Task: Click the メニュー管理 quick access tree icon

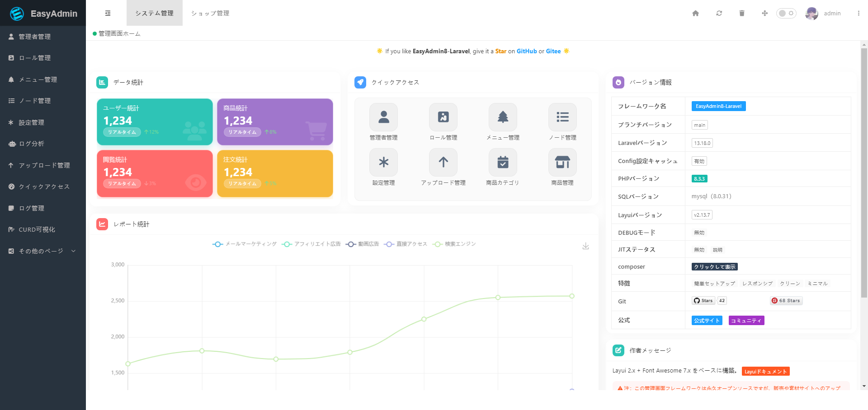Action: [503, 117]
